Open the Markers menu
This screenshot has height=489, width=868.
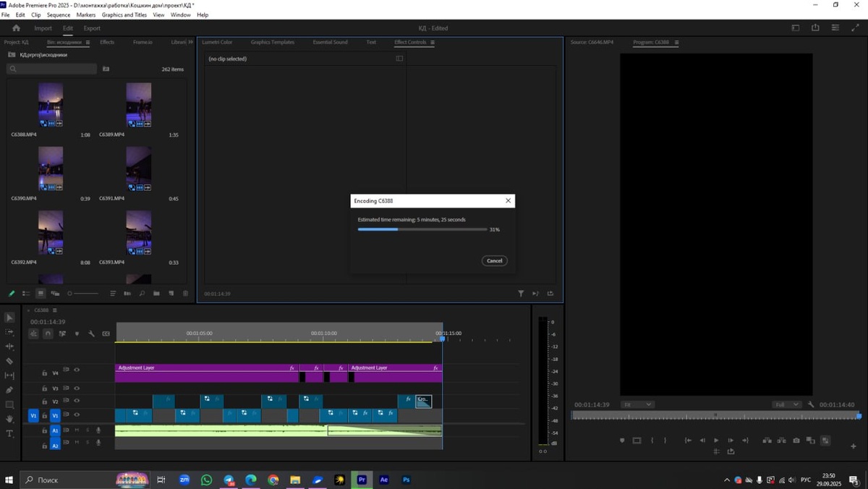[x=86, y=14]
